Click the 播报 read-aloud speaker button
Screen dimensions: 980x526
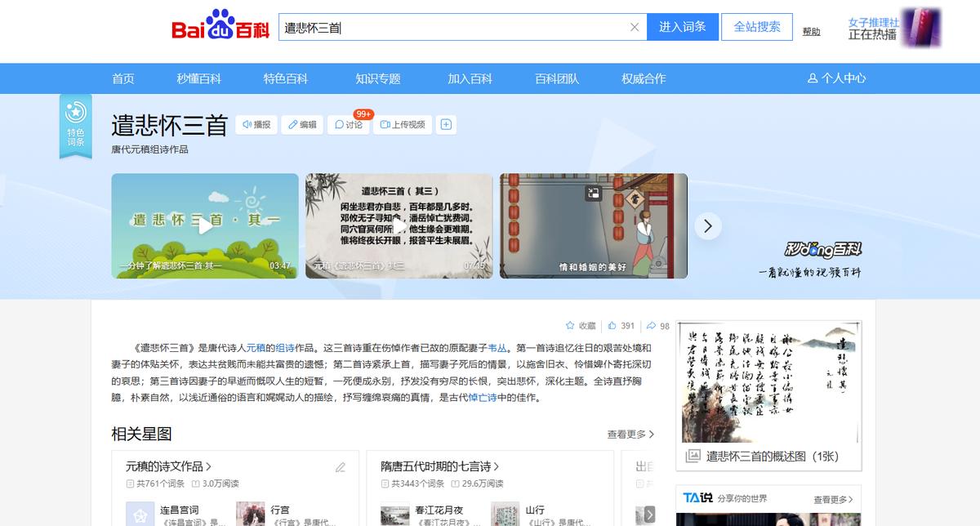tap(256, 125)
